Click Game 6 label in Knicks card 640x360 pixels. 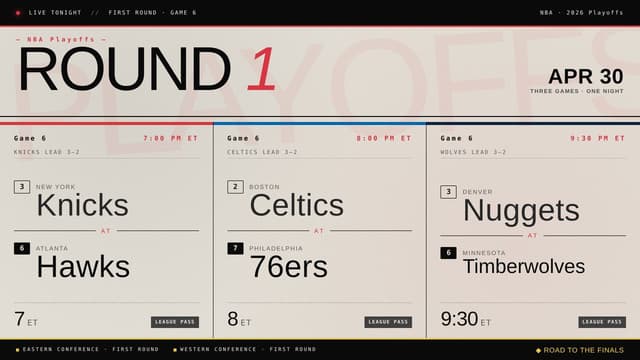point(30,138)
